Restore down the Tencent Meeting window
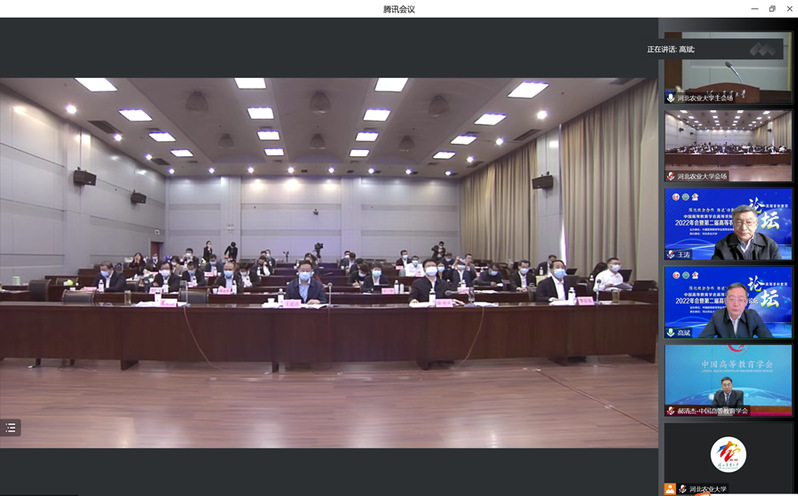Viewport: 798px width, 496px height. (771, 8)
